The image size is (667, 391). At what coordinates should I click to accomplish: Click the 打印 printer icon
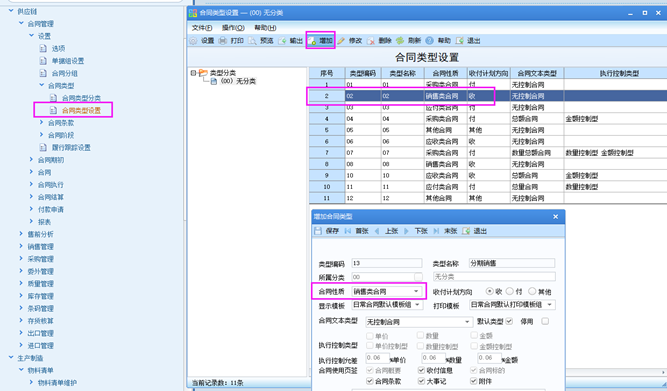223,41
